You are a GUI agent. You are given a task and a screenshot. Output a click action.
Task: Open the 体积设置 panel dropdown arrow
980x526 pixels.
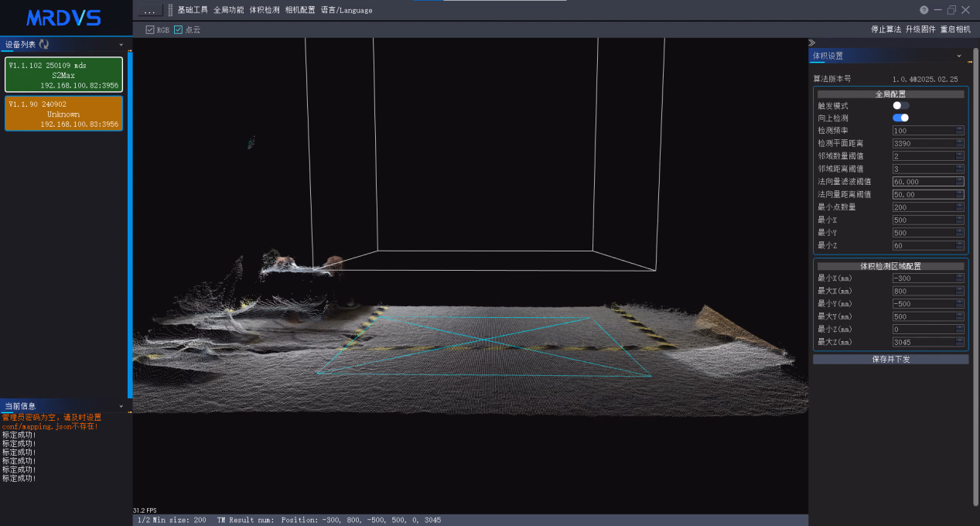[x=959, y=56]
